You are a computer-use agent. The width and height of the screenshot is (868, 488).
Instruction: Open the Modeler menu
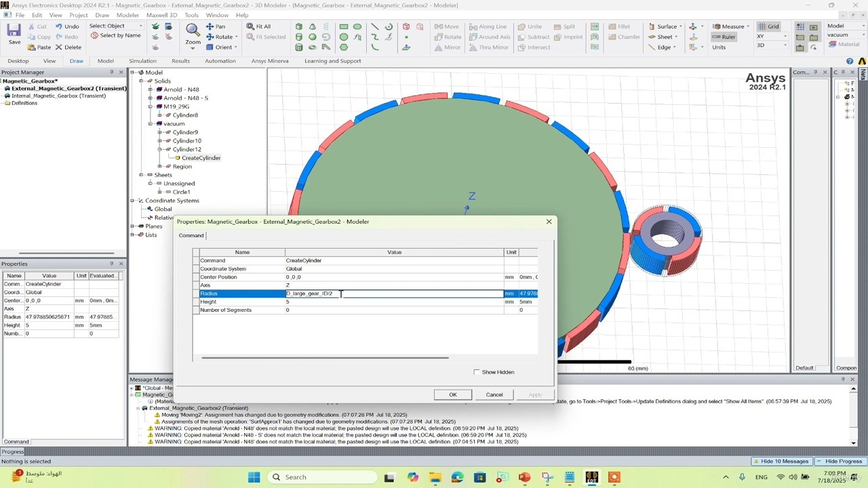tap(127, 15)
